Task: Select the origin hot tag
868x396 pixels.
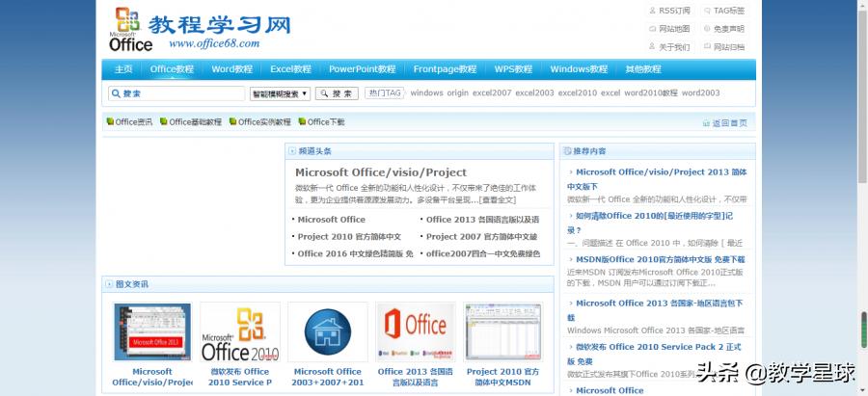Action: 458,92
